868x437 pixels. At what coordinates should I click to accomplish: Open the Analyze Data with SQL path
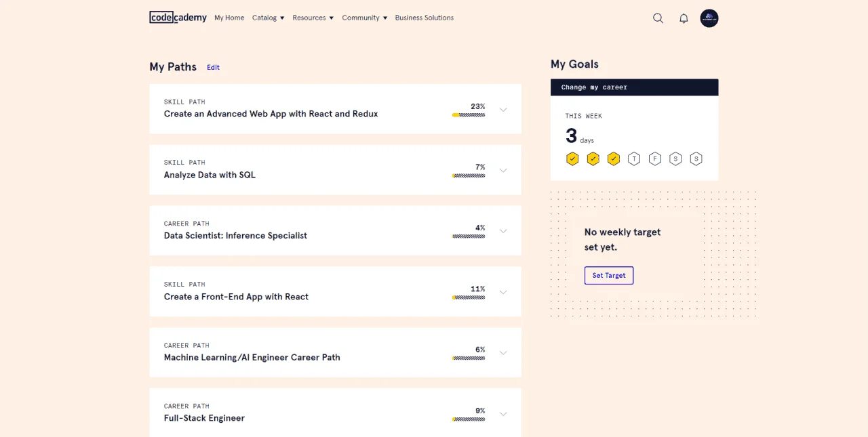210,175
